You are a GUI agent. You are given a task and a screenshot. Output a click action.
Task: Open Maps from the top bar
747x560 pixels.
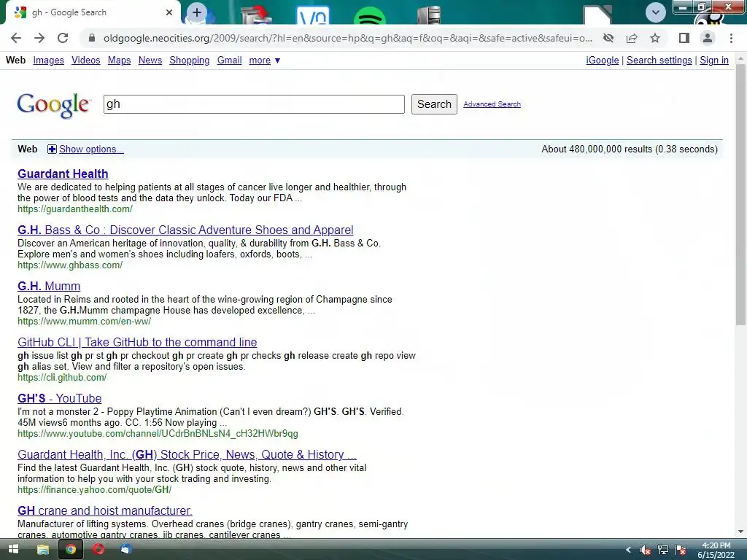coord(119,61)
